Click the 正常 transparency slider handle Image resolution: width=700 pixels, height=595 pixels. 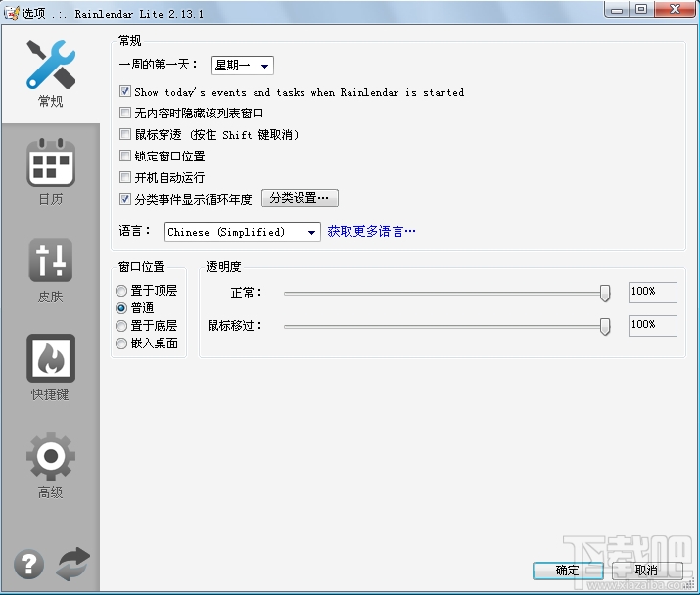(x=605, y=294)
